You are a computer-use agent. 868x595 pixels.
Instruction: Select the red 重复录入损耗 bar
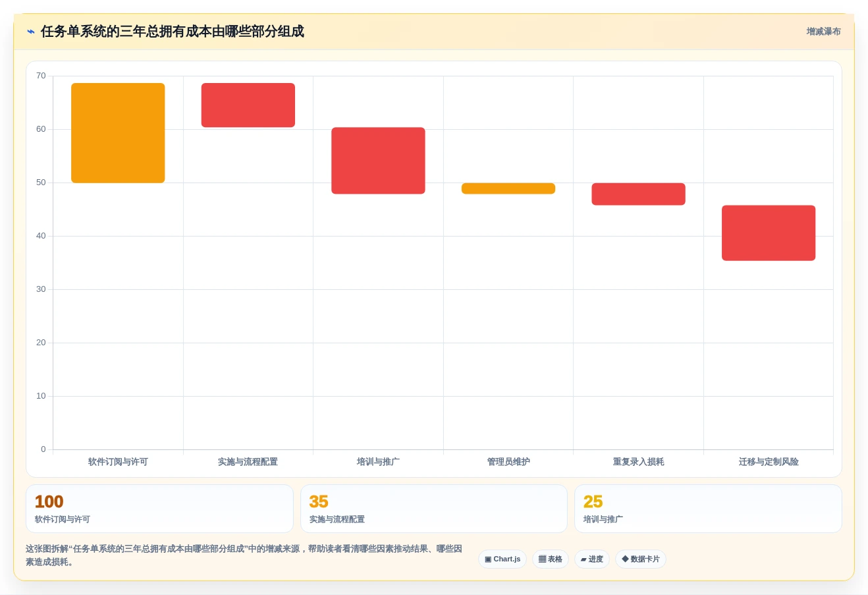pos(638,194)
